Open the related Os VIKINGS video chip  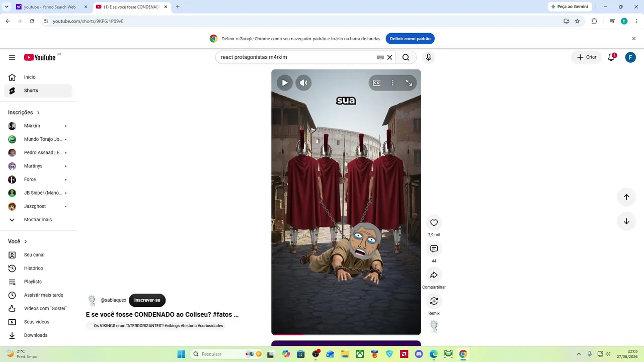(x=155, y=326)
